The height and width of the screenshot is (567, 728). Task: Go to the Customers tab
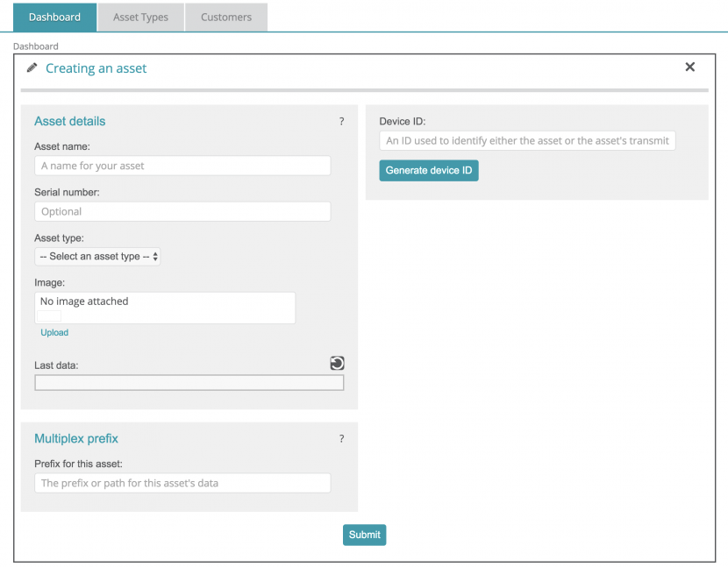coord(225,17)
